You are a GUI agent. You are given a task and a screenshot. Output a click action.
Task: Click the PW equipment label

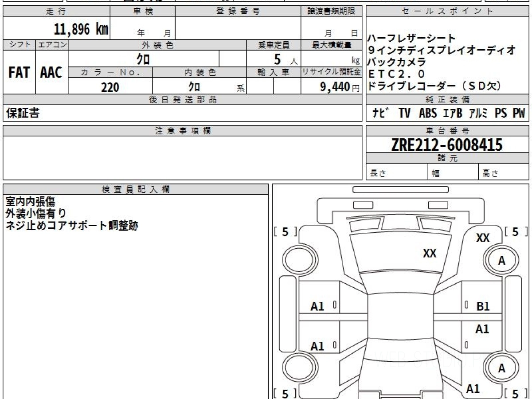(519, 113)
